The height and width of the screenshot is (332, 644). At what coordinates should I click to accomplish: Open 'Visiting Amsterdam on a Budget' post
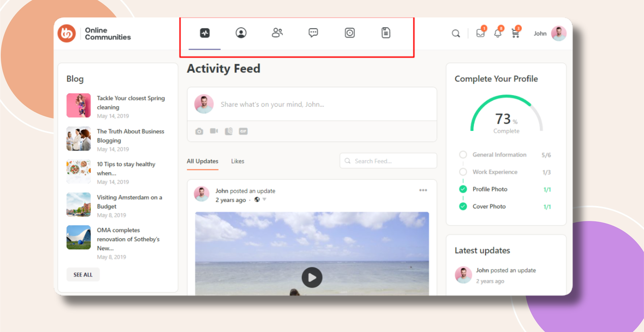click(129, 202)
